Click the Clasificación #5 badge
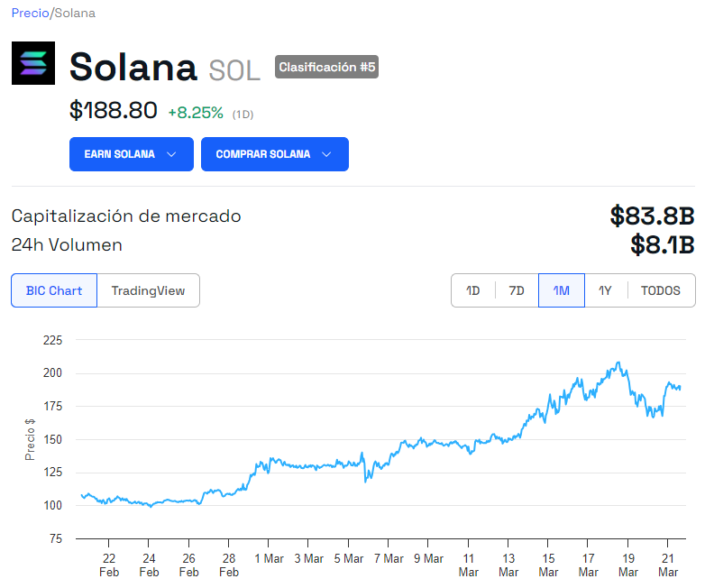705x588 pixels. coord(327,67)
